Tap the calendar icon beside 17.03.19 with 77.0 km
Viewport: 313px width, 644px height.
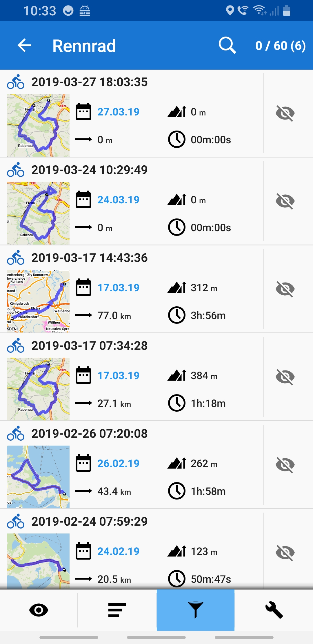(x=83, y=287)
